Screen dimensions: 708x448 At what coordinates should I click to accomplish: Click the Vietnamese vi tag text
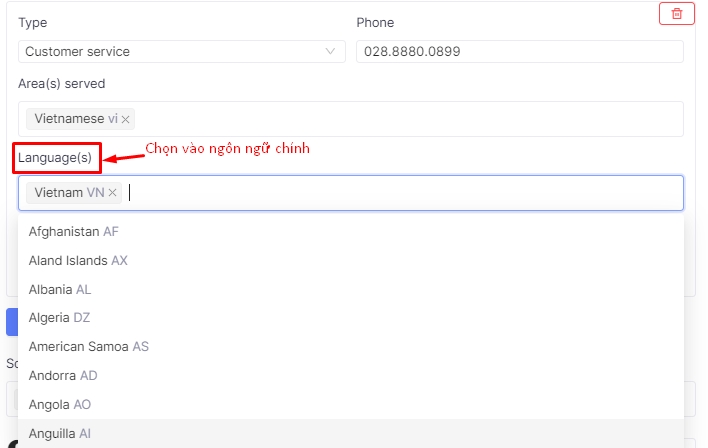point(76,119)
